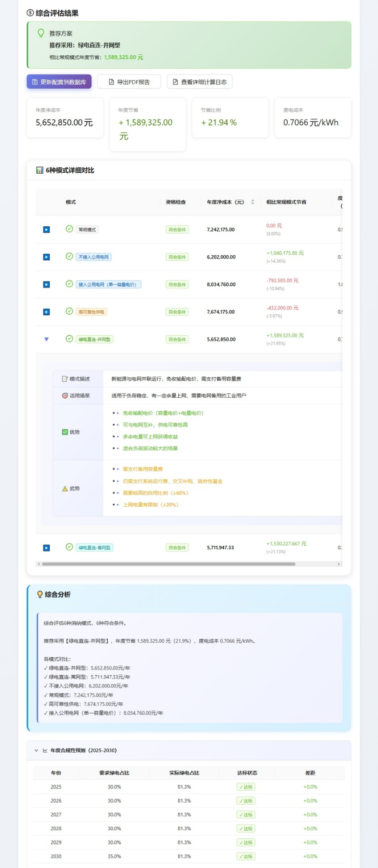
Task: Click the table's horizontal scrollbar
Action: coord(169,564)
